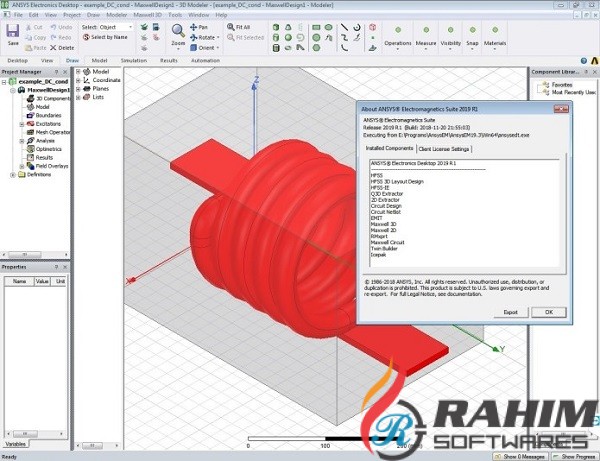This screenshot has height=461, width=600.
Task: Open Client License Settings tab in About dialog
Action: pyautogui.click(x=443, y=149)
